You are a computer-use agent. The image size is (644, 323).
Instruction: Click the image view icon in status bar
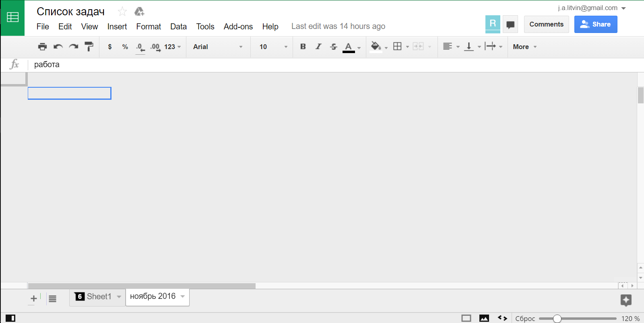[x=484, y=318]
